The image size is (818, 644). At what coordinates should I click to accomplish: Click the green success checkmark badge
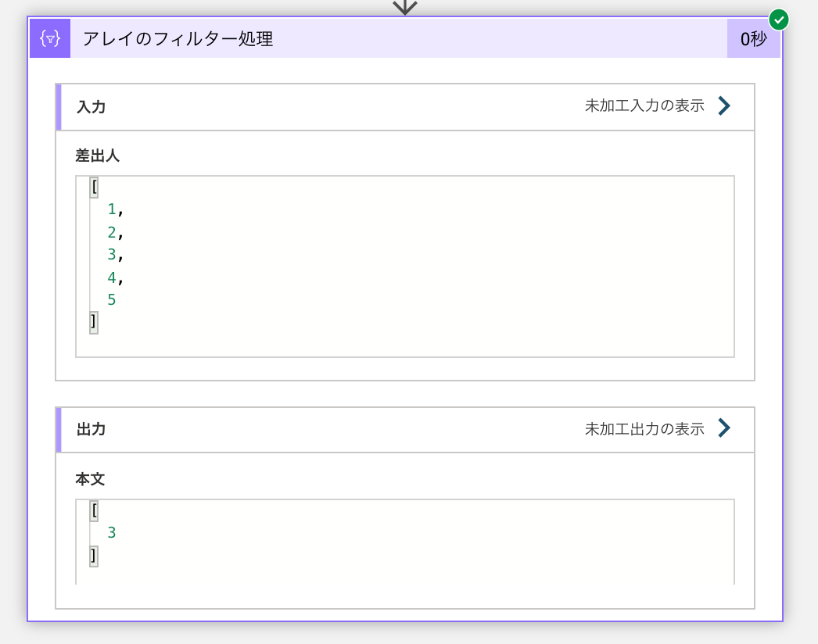(779, 20)
